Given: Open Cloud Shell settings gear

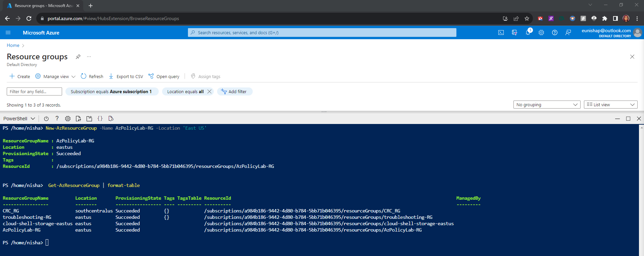Looking at the screenshot, I should pyautogui.click(x=68, y=119).
